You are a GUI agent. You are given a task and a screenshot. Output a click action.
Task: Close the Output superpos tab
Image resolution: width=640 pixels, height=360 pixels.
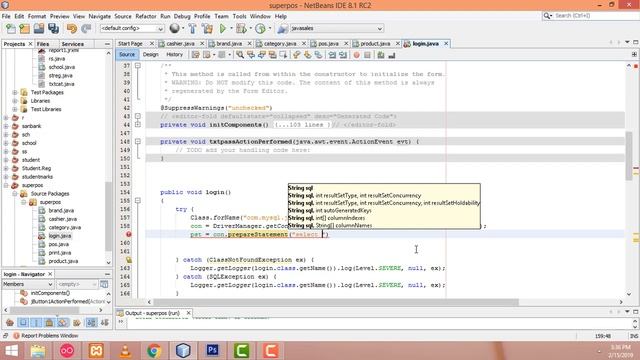click(x=188, y=313)
